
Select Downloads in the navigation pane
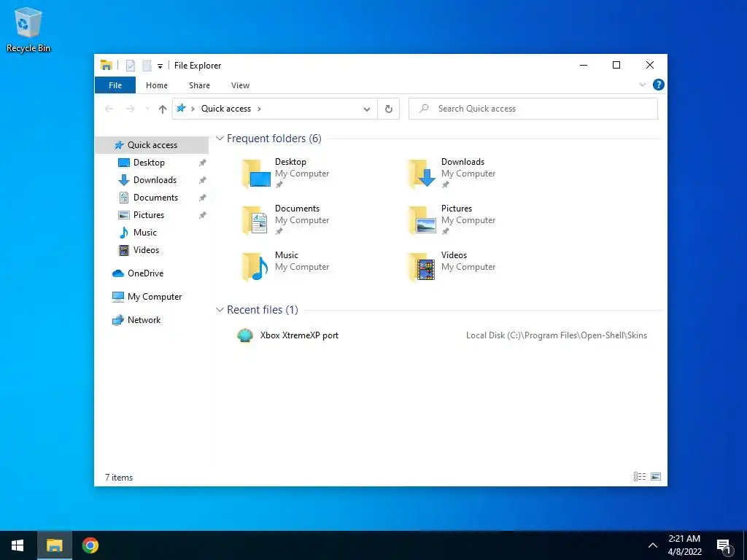point(155,180)
